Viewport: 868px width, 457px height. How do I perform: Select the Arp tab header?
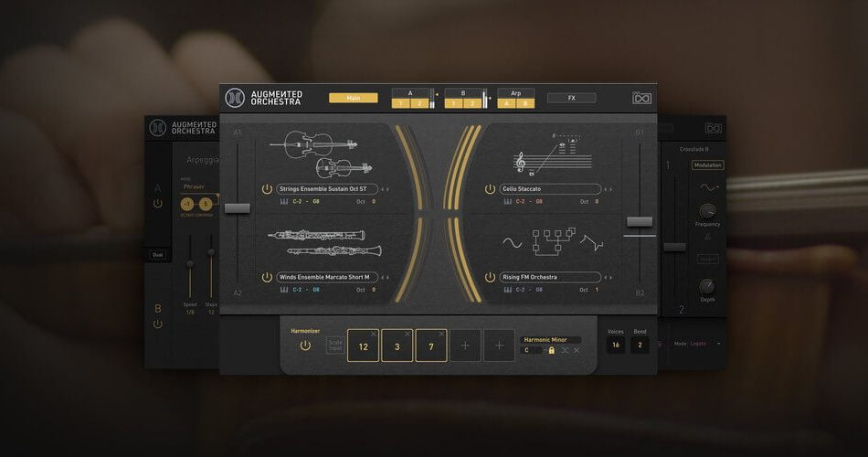click(516, 93)
